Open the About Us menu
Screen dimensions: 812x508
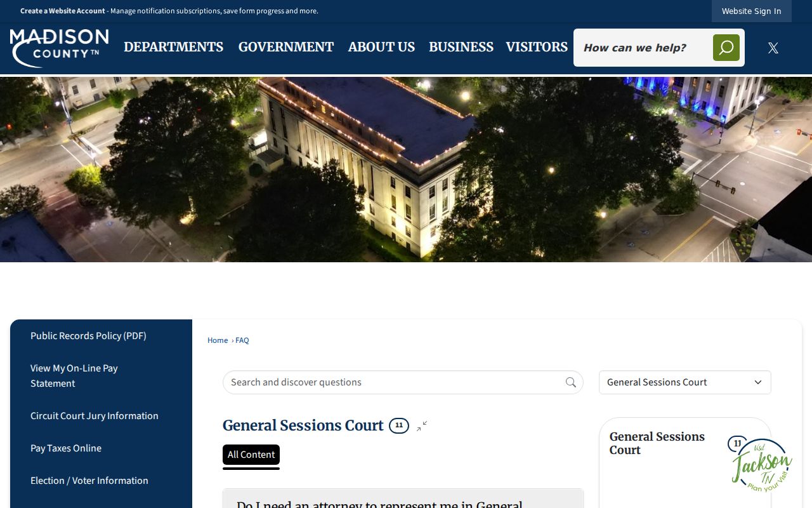click(x=381, y=47)
